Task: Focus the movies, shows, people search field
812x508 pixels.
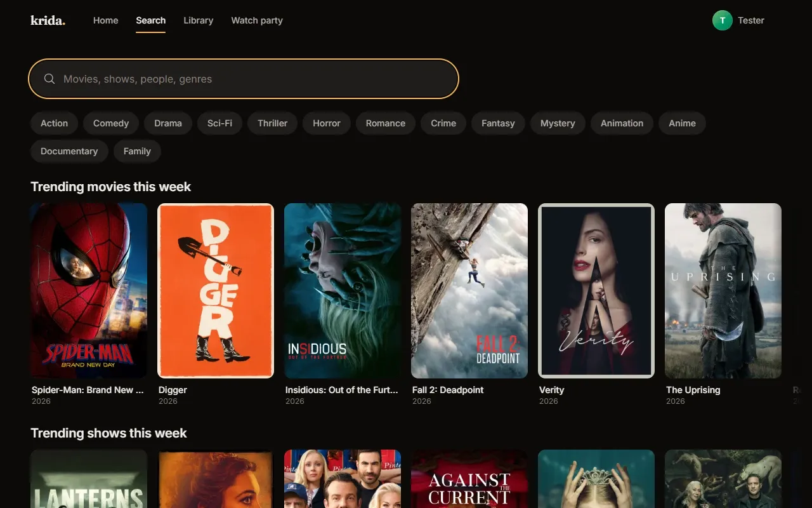Action: tap(244, 79)
